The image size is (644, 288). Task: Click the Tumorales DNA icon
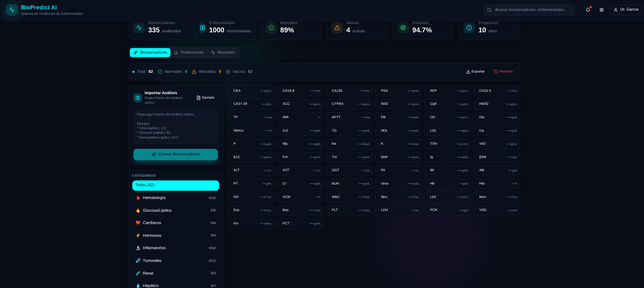pyautogui.click(x=138, y=261)
